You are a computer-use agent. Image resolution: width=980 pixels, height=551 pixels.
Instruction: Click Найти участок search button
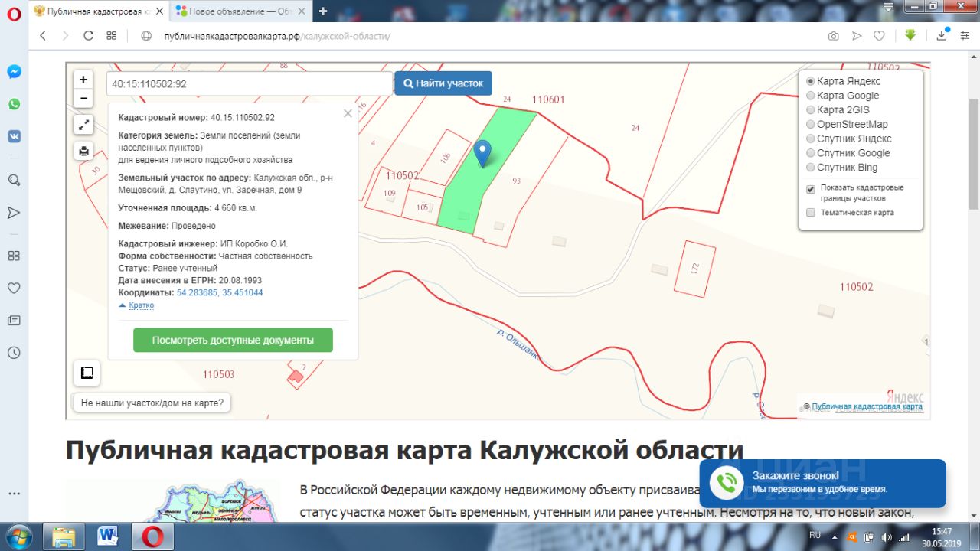pos(443,83)
